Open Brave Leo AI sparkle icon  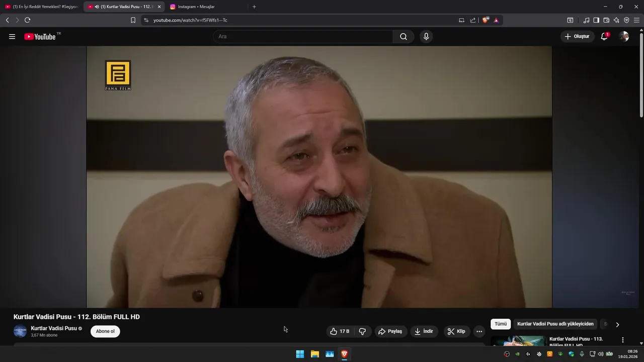point(616,20)
